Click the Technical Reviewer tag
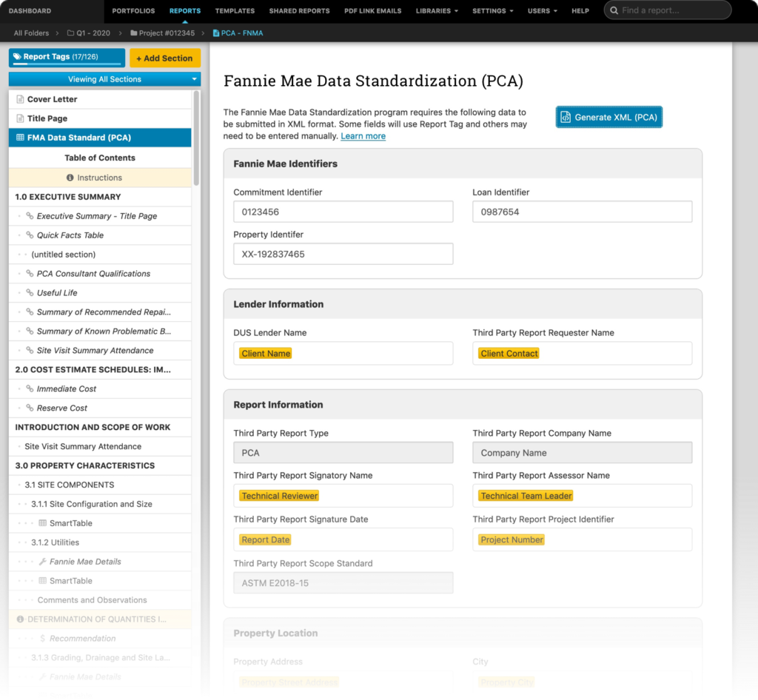758x700 pixels. [x=279, y=496]
